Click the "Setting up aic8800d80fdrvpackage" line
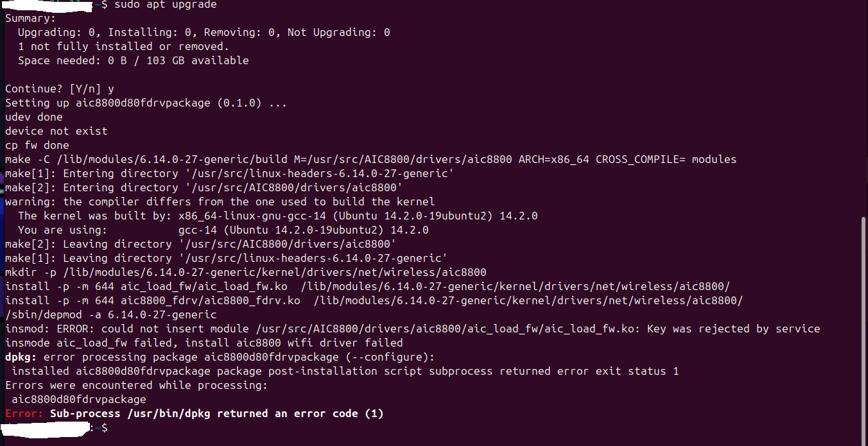868x446 pixels. tap(146, 103)
